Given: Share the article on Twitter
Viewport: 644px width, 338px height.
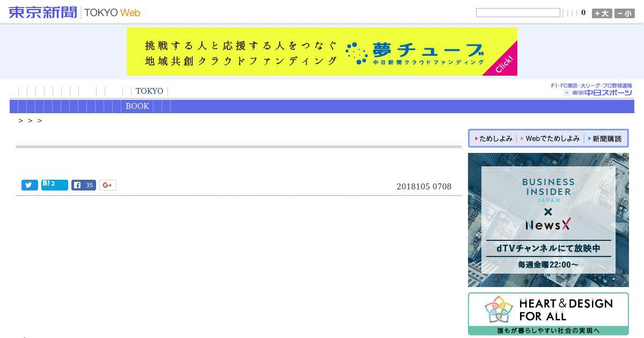Looking at the screenshot, I should click(30, 185).
